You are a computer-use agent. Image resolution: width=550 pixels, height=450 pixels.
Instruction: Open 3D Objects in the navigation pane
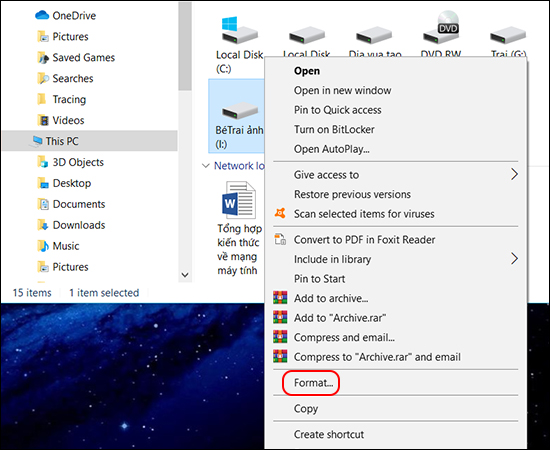78,162
